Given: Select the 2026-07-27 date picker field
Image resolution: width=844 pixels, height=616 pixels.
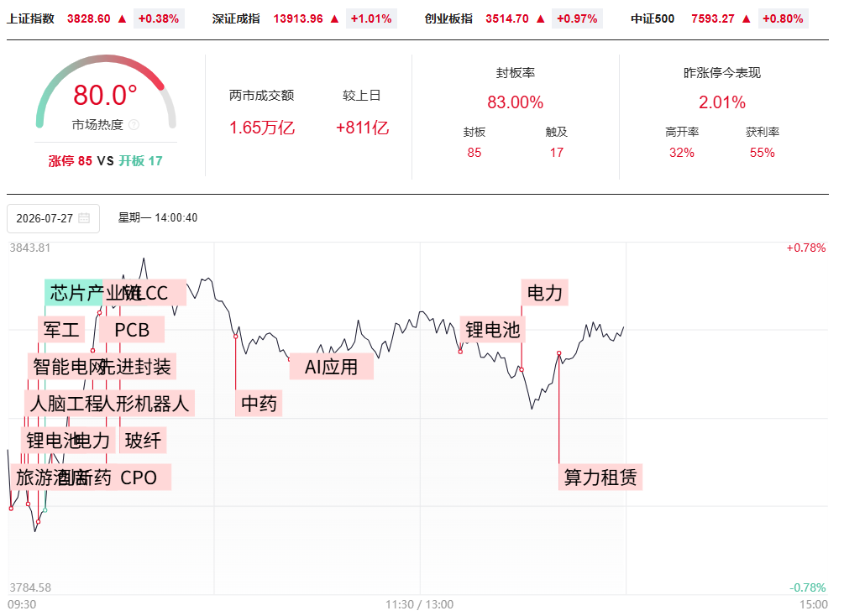Looking at the screenshot, I should tap(53, 218).
